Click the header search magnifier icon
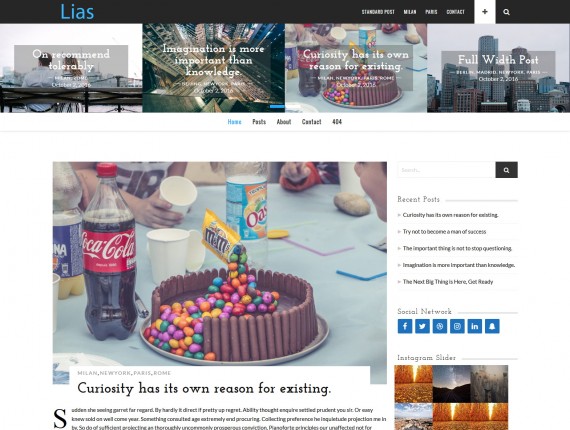The image size is (570, 430). (x=506, y=12)
